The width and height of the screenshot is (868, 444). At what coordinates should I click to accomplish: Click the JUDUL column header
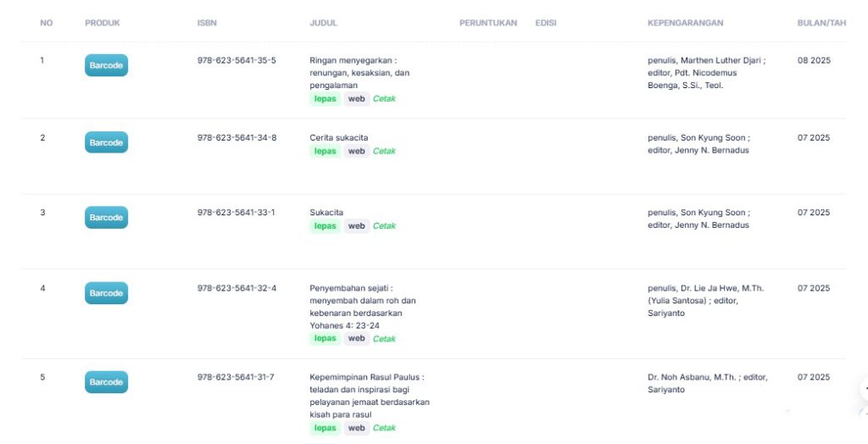click(x=323, y=23)
